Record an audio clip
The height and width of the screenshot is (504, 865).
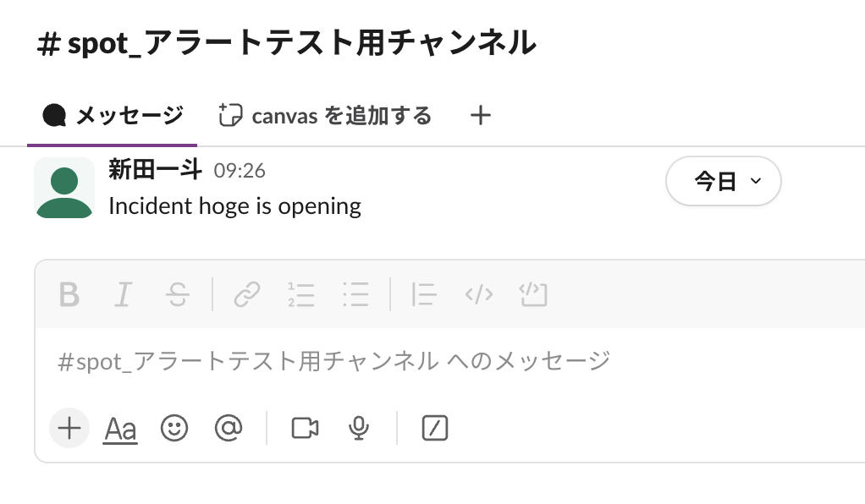pyautogui.click(x=358, y=429)
